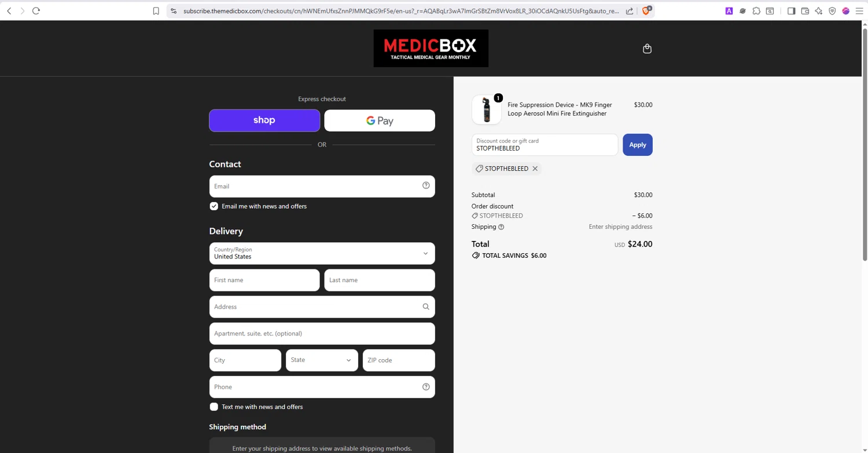This screenshot has width=868, height=453.
Task: Click the − $6.00 discount amount
Action: point(642,216)
